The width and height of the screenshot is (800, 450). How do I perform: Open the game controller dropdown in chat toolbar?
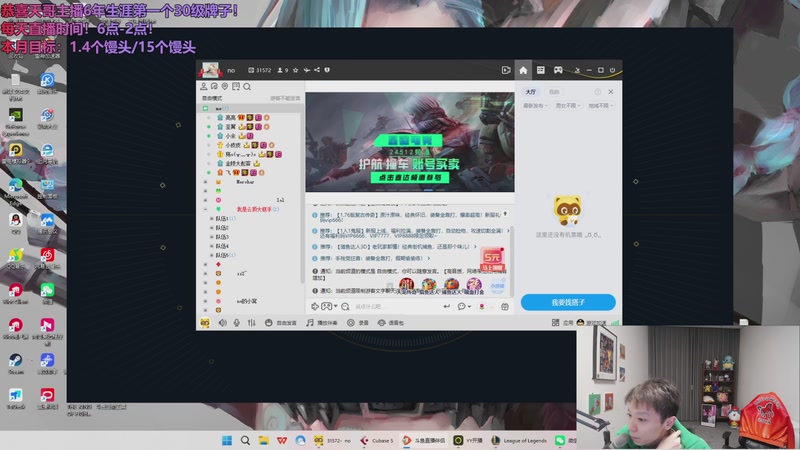(329, 306)
